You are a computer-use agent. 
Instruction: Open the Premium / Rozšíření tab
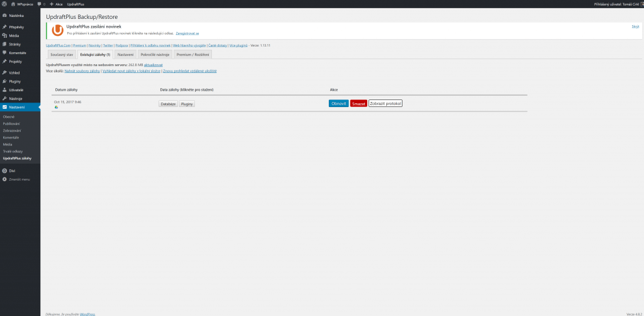[193, 55]
